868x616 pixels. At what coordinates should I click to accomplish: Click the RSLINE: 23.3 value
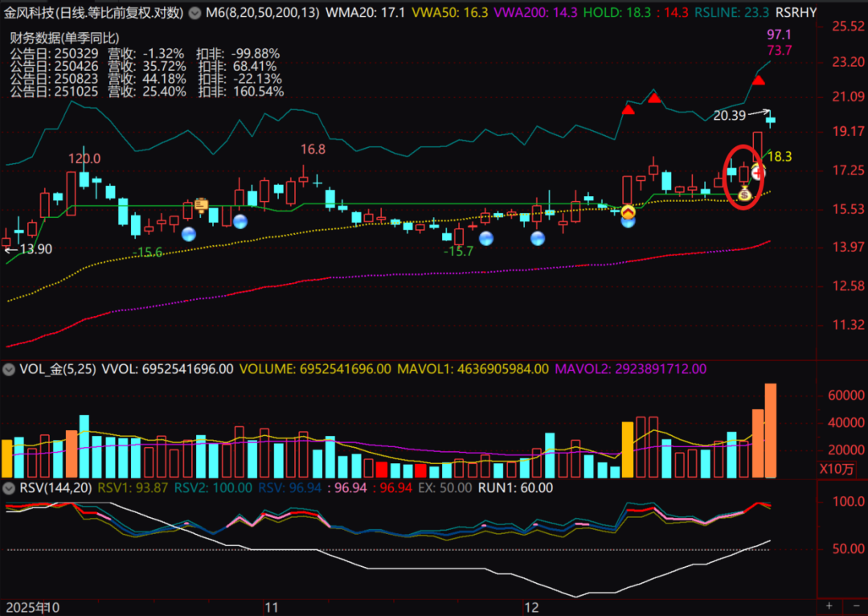coord(731,13)
